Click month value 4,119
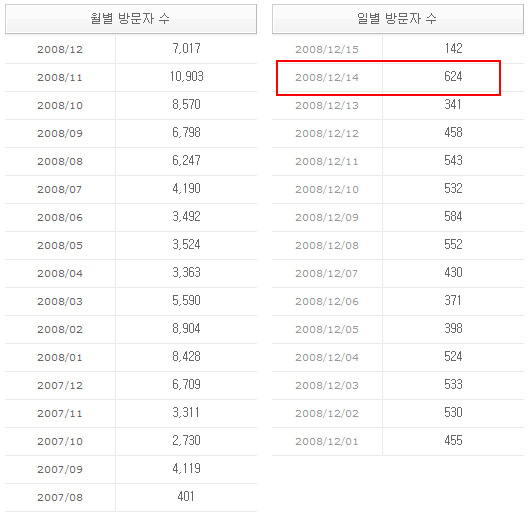This screenshot has height=519, width=529. click(187, 469)
